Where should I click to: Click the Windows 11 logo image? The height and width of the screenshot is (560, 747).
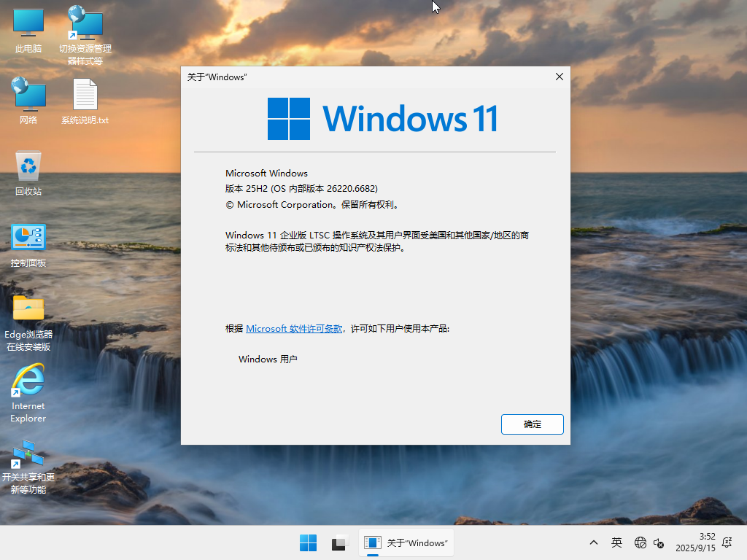[382, 119]
